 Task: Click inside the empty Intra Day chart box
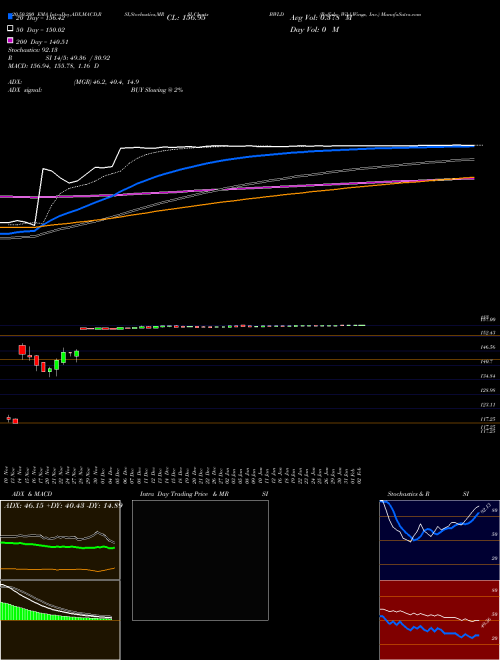200,560
